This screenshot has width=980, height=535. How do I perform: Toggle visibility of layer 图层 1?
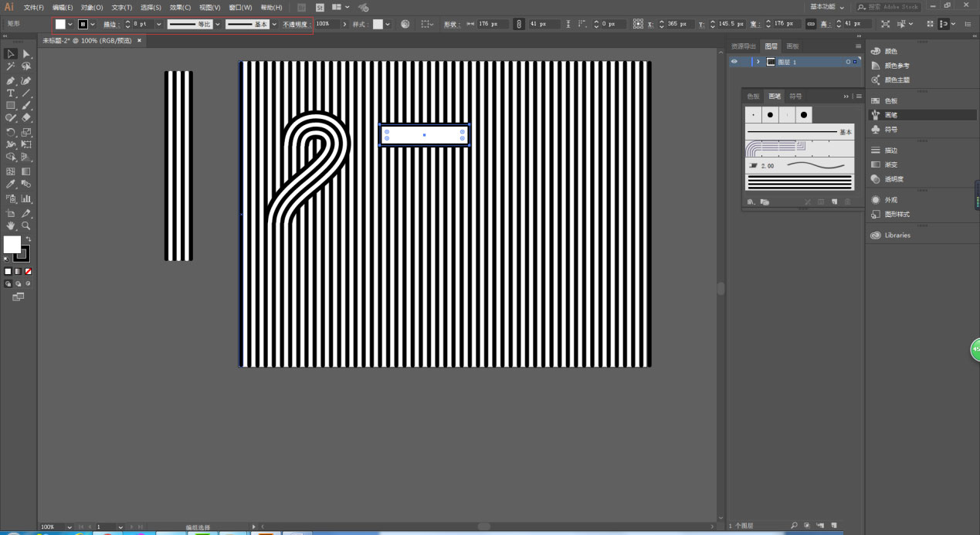click(x=734, y=62)
